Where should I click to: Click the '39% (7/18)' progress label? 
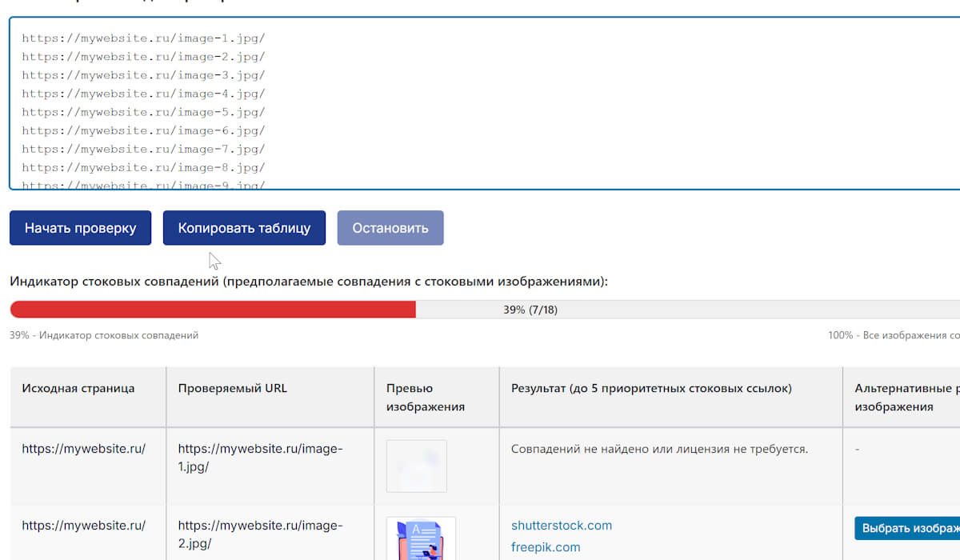click(x=530, y=310)
